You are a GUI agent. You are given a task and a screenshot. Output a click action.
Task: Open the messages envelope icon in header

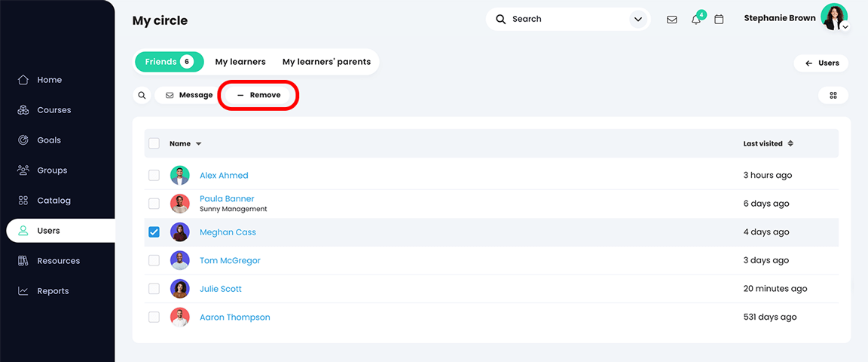(x=671, y=20)
